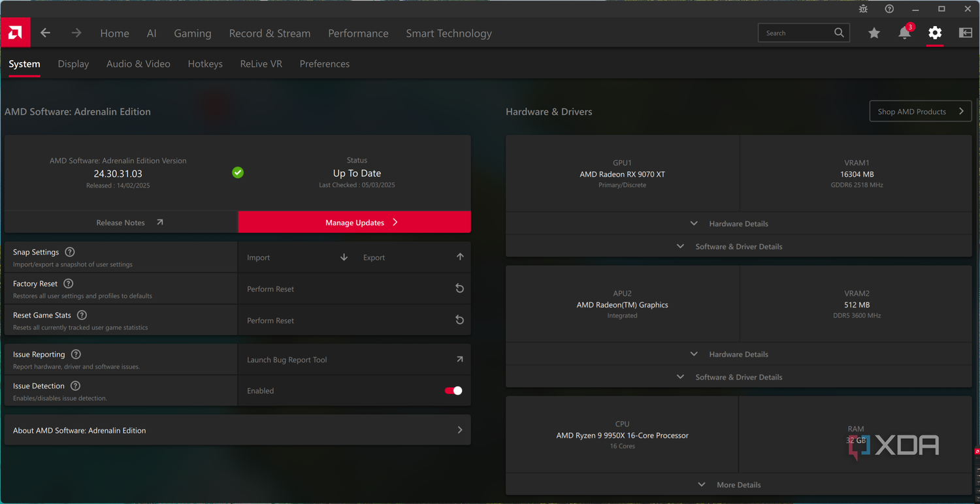
Task: Switch to Audio & Video tab
Action: 139,64
